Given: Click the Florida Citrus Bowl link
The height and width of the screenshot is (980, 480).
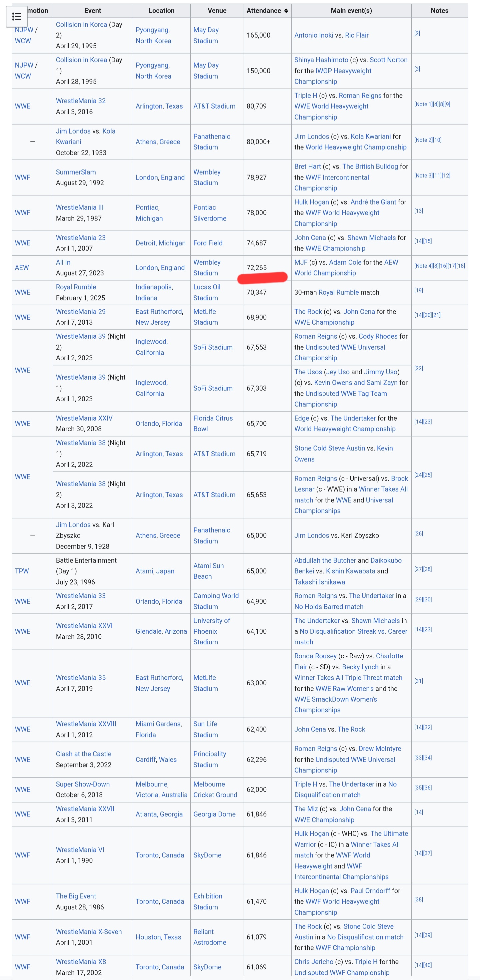Looking at the screenshot, I should click(213, 424).
